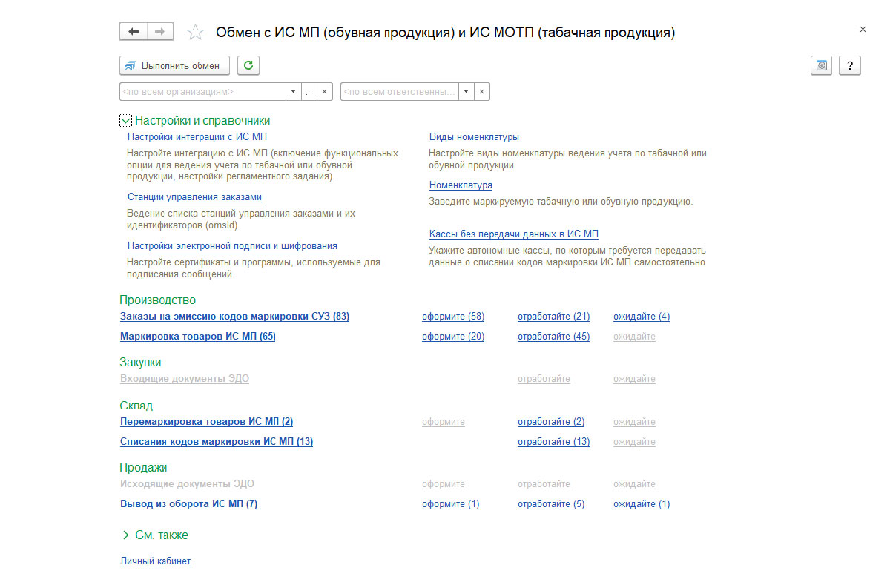Open Заказы на эмиссию кодов маркировки СУЗ

tap(234, 317)
